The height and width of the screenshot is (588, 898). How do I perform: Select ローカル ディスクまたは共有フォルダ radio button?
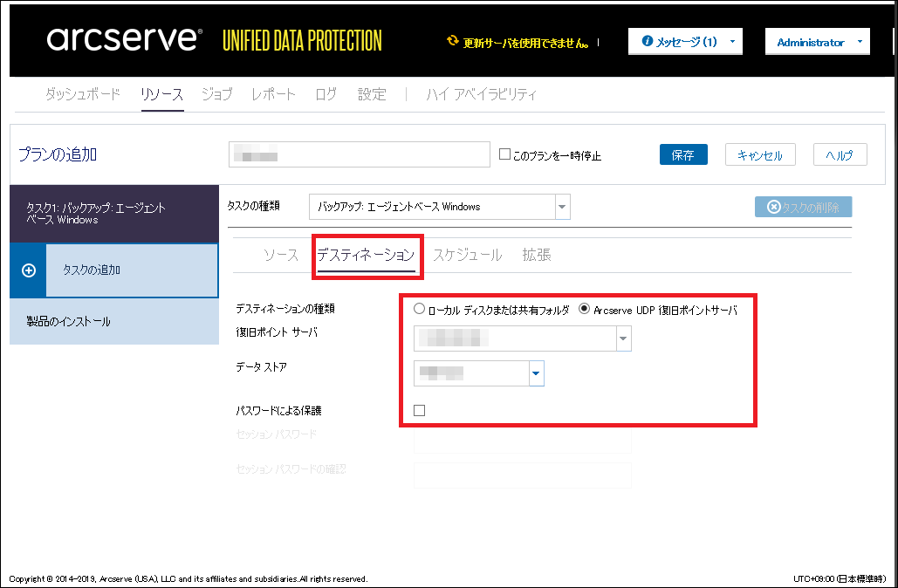click(x=419, y=309)
